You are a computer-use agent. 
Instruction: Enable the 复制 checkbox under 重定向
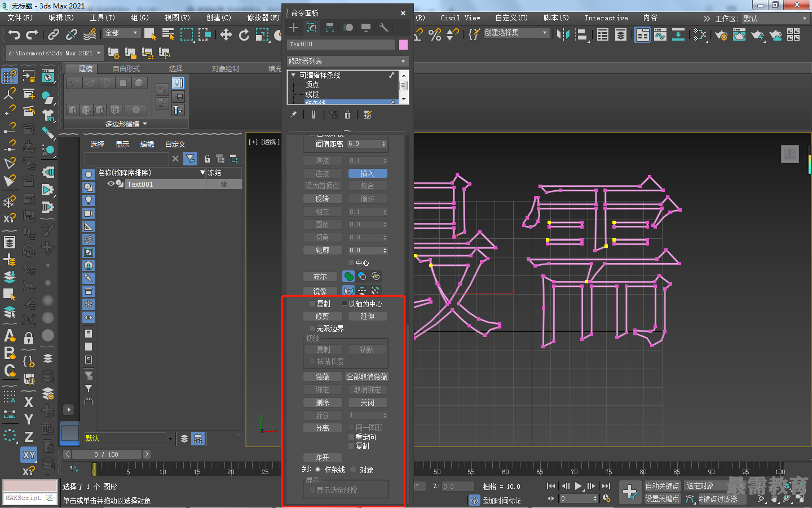click(351, 446)
